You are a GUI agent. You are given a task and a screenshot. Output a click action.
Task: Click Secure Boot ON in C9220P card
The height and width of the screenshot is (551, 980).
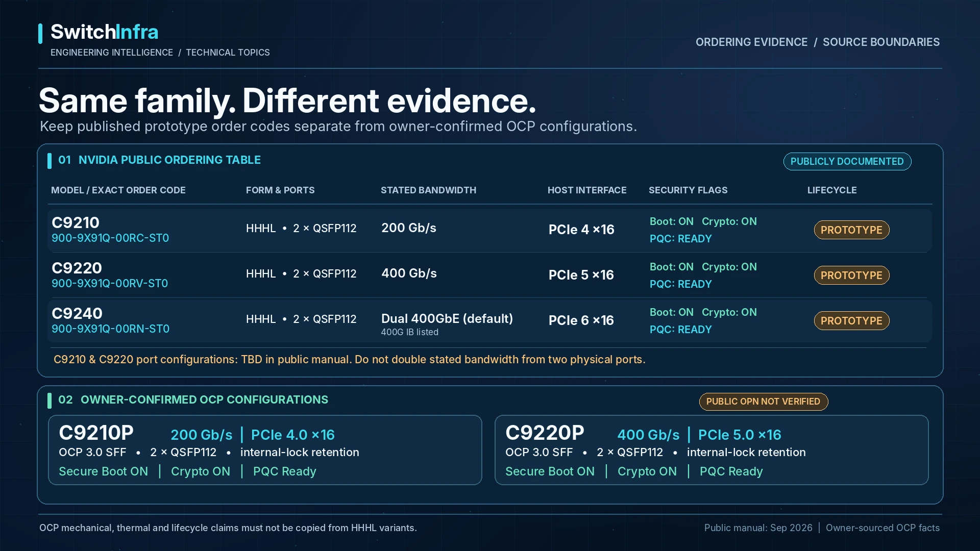click(550, 471)
